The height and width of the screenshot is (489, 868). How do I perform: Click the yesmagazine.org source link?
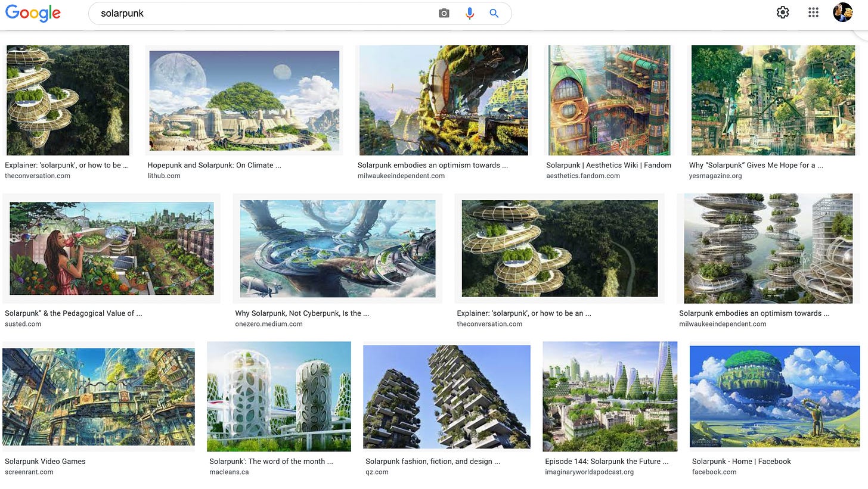click(715, 176)
